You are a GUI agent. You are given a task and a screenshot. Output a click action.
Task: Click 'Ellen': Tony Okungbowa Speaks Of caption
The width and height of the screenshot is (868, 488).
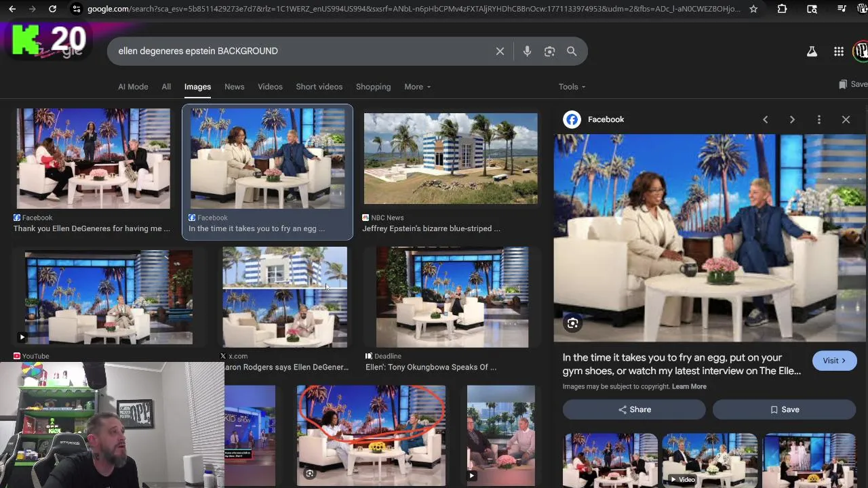(x=431, y=367)
